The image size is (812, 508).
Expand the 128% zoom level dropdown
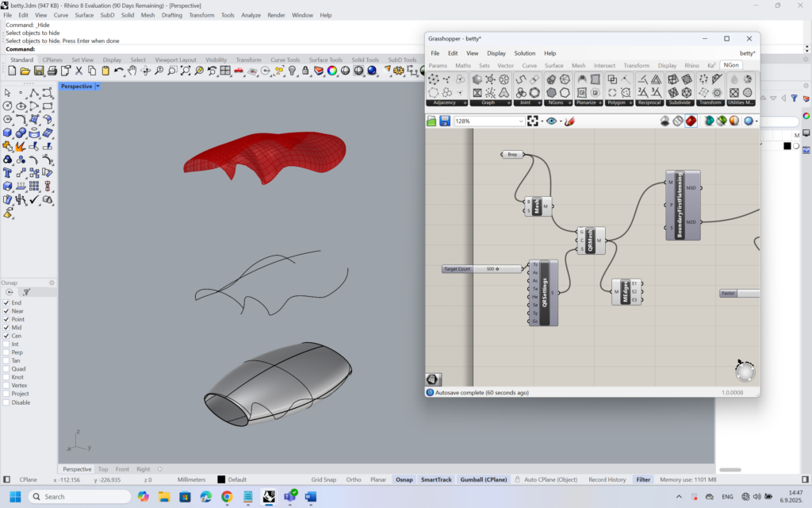click(520, 121)
